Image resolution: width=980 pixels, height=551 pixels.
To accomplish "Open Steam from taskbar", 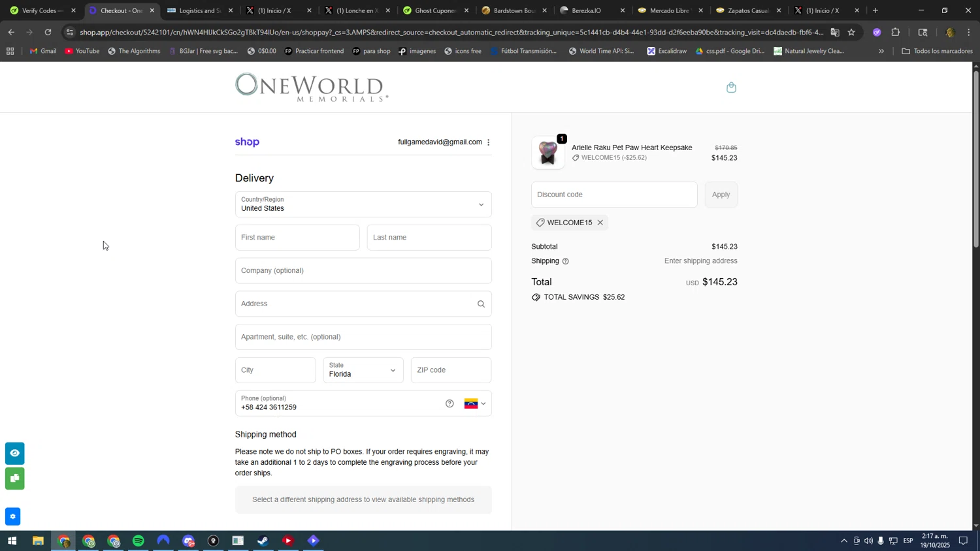I will point(263,541).
